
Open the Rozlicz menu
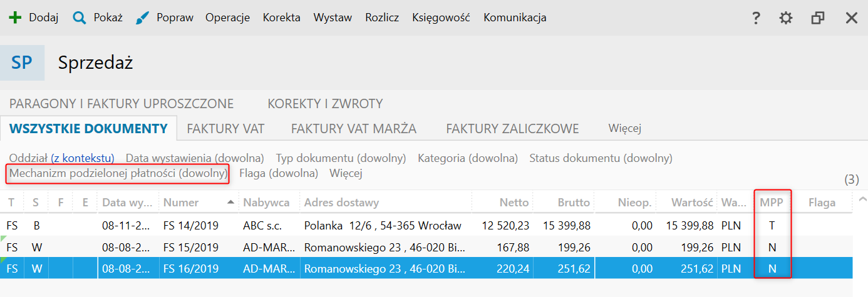click(x=382, y=18)
